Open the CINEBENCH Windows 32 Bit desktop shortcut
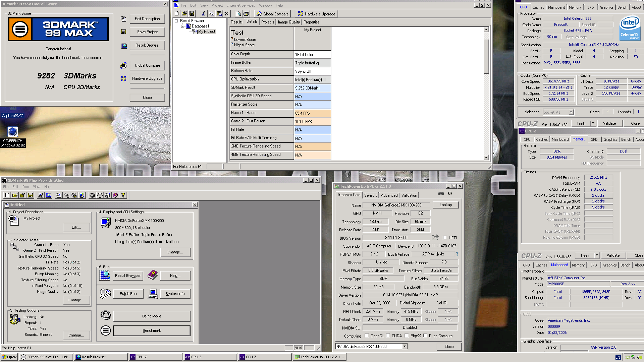The width and height of the screenshot is (644, 362). coord(13,136)
